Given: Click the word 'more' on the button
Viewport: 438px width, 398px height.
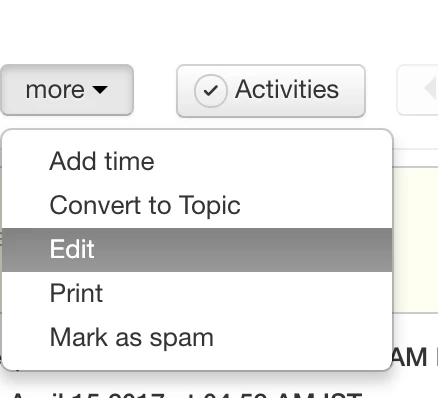Looking at the screenshot, I should pyautogui.click(x=55, y=90).
